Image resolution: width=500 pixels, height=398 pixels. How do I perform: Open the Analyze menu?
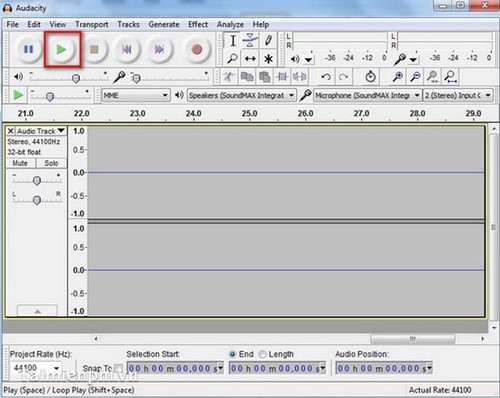[x=230, y=25]
